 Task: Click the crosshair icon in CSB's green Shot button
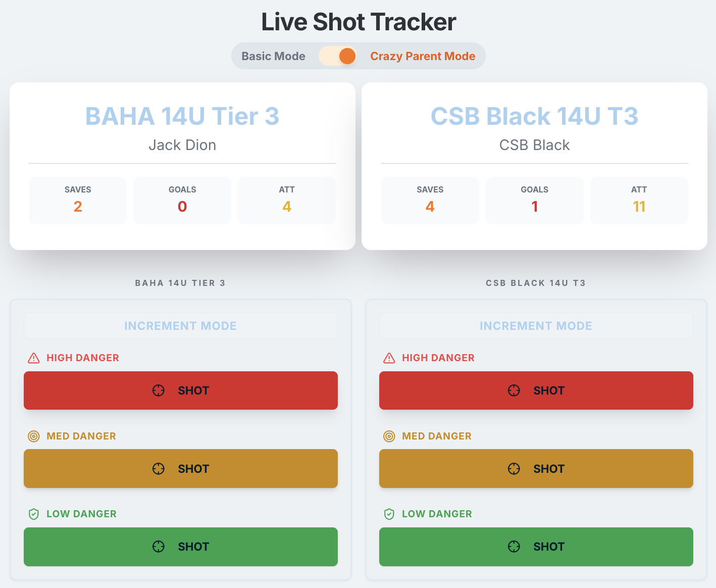tap(514, 546)
